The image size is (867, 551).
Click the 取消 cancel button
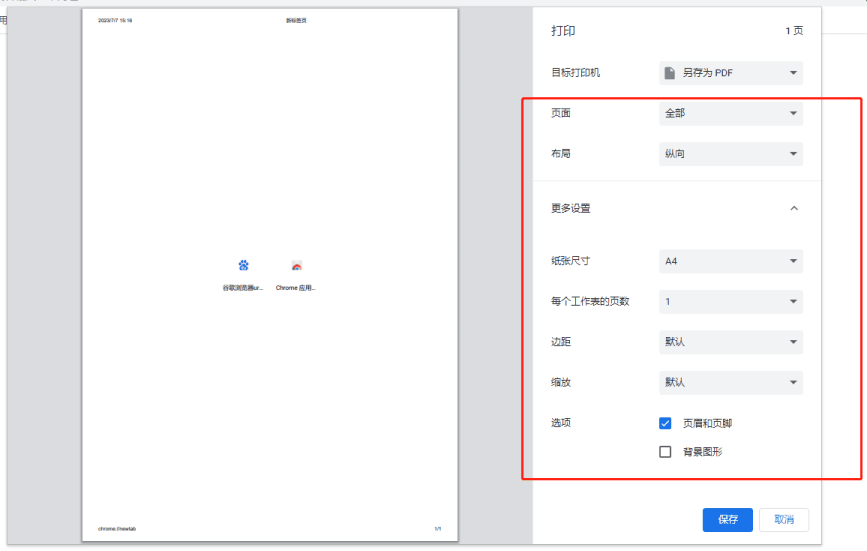[784, 519]
